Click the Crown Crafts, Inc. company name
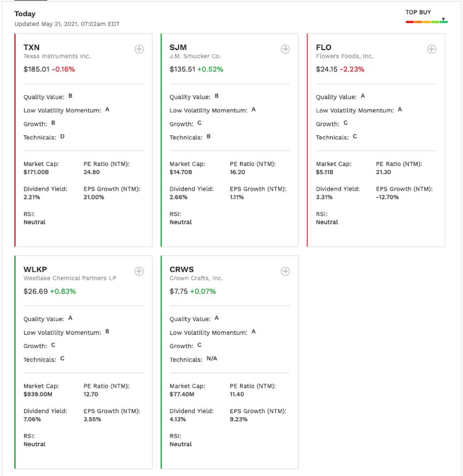This screenshot has height=476, width=463. click(x=196, y=278)
